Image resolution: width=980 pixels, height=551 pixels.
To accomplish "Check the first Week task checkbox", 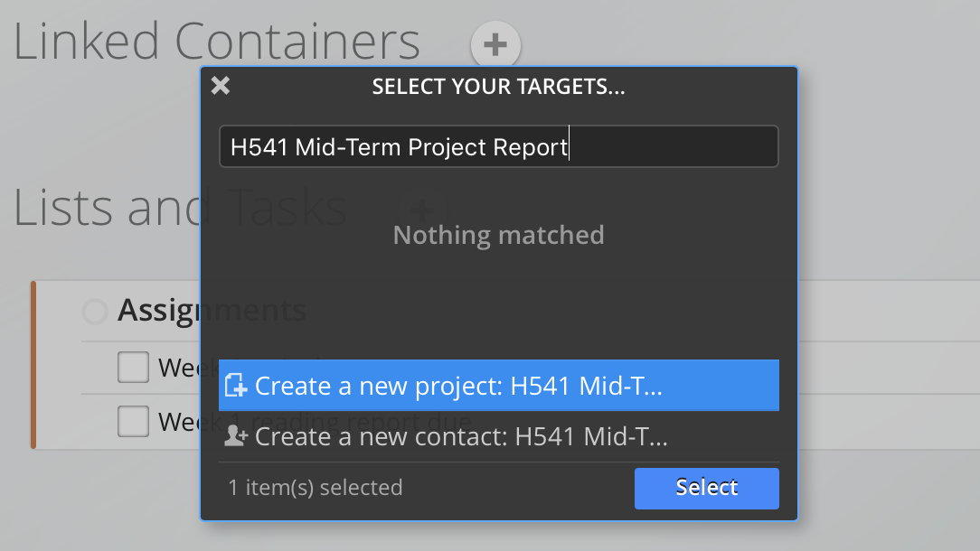I will point(133,367).
